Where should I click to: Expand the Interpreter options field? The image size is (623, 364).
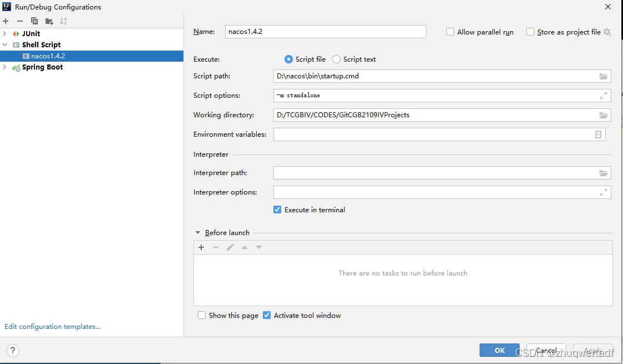click(604, 192)
